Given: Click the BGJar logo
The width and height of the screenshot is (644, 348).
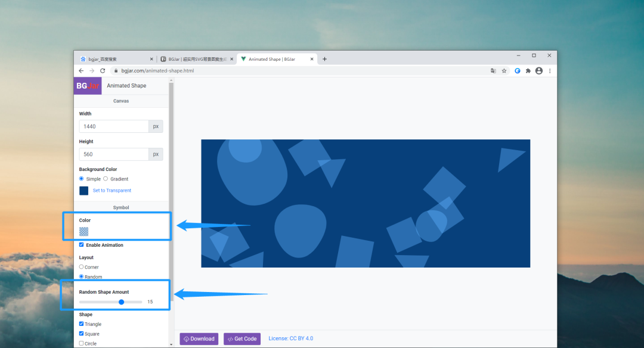Looking at the screenshot, I should tap(88, 86).
